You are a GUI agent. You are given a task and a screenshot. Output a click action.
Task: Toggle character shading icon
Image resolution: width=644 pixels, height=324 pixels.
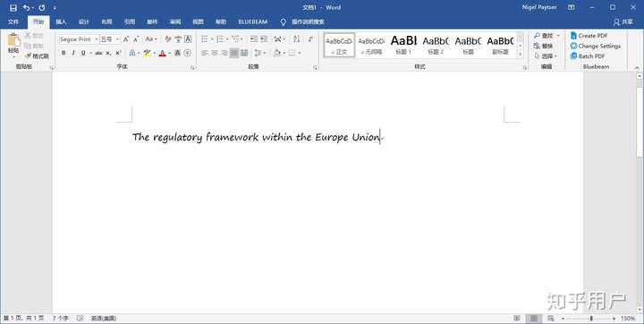coord(177,53)
